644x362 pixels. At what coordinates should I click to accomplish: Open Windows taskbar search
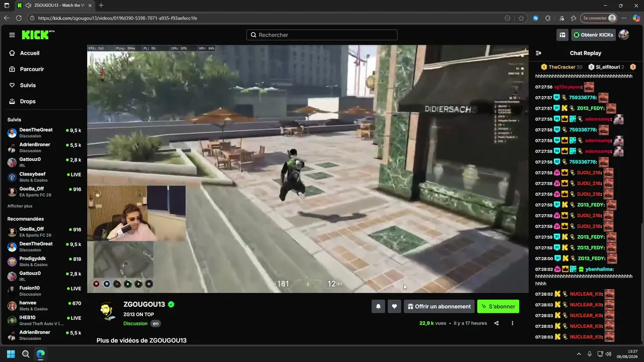(26, 354)
